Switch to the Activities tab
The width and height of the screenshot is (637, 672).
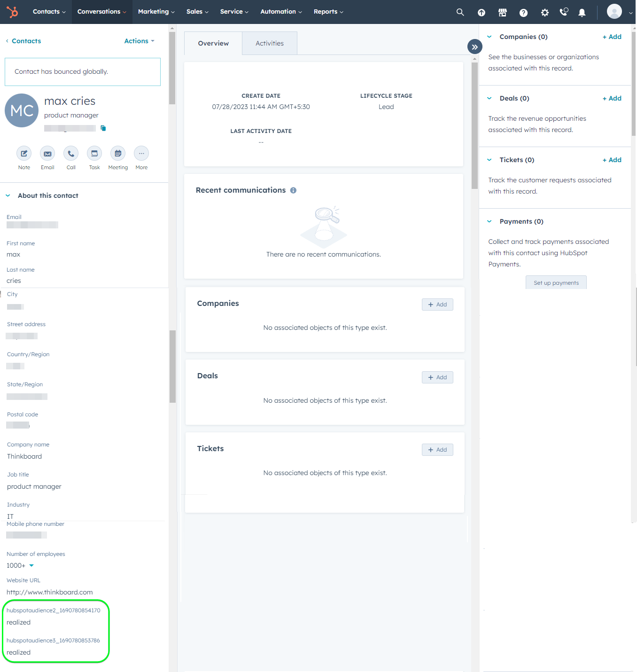[270, 43]
